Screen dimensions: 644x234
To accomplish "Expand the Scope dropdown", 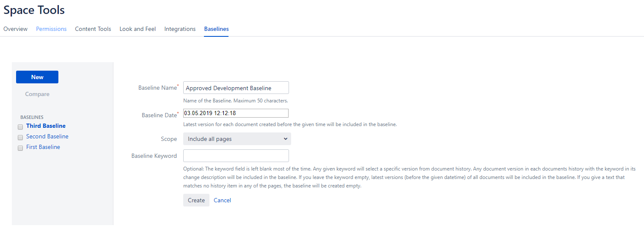I will tap(237, 139).
